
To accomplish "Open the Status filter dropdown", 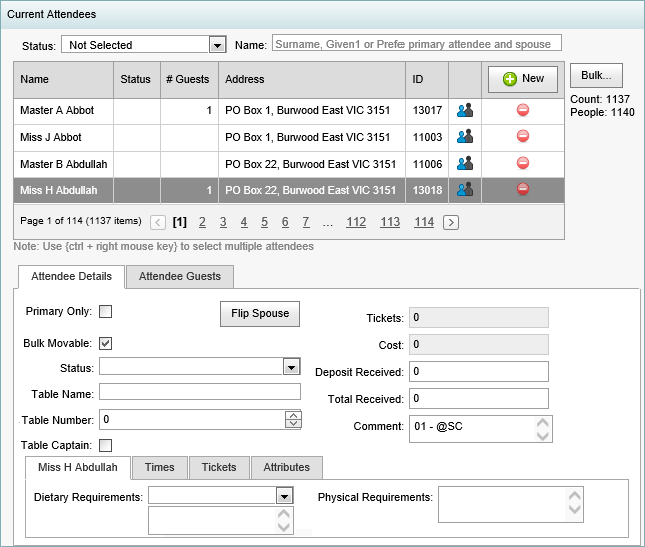I will [217, 44].
